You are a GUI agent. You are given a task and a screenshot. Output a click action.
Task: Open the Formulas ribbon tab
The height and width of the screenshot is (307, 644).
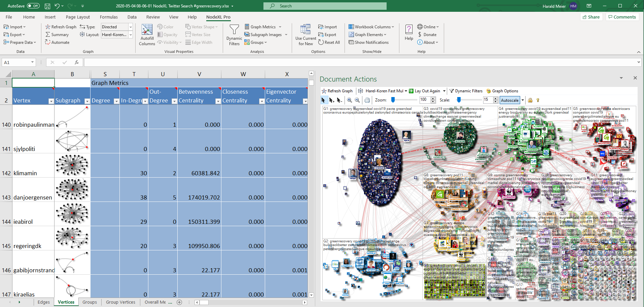tap(109, 17)
